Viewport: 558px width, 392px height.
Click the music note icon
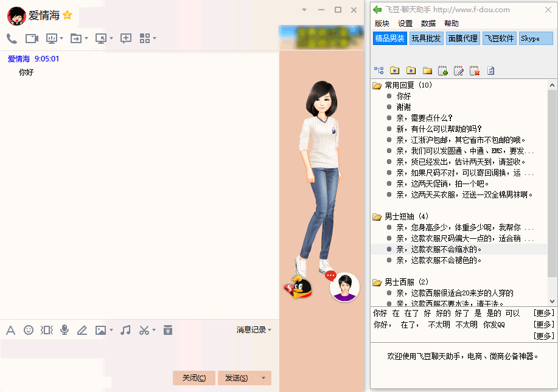pyautogui.click(x=125, y=330)
